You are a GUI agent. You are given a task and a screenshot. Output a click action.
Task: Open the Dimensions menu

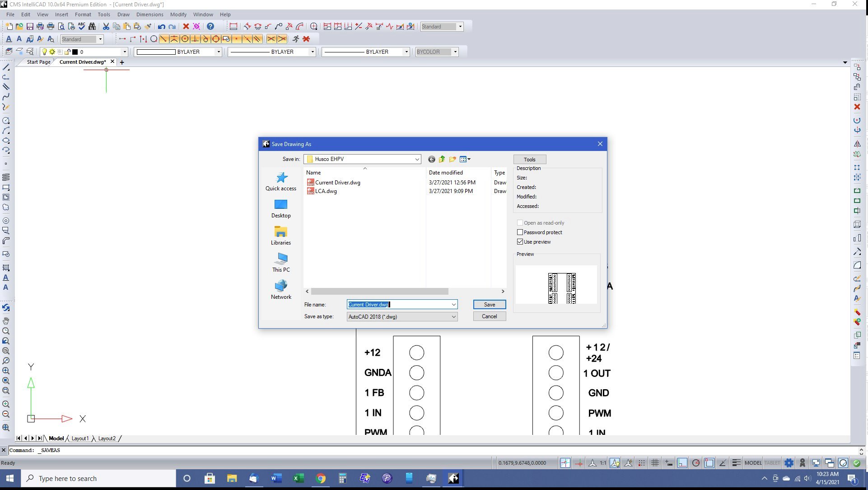[x=149, y=14]
